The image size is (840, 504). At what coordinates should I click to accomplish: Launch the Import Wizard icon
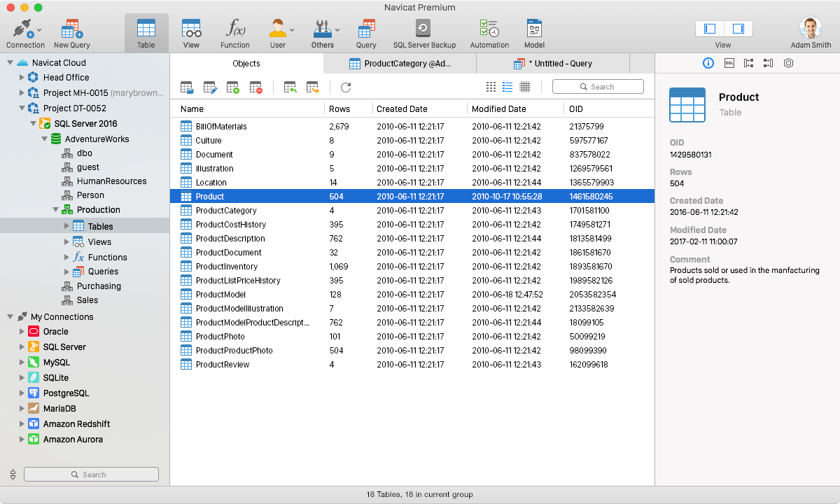pos(290,87)
